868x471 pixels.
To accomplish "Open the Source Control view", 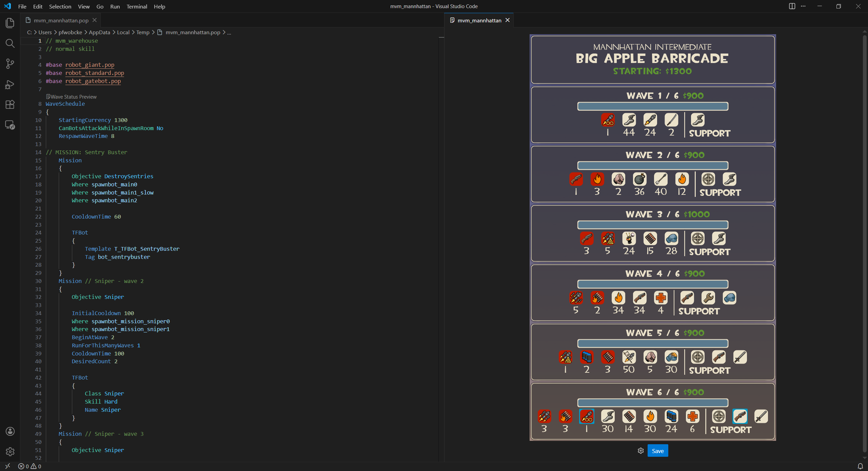I will [x=10, y=64].
